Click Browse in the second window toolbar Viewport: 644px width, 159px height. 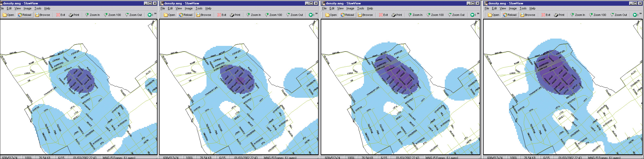click(x=204, y=15)
